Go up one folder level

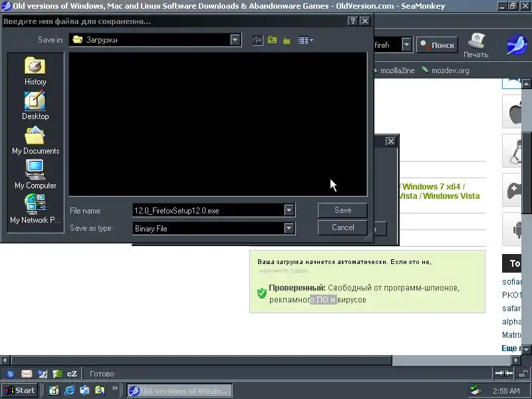tap(272, 41)
